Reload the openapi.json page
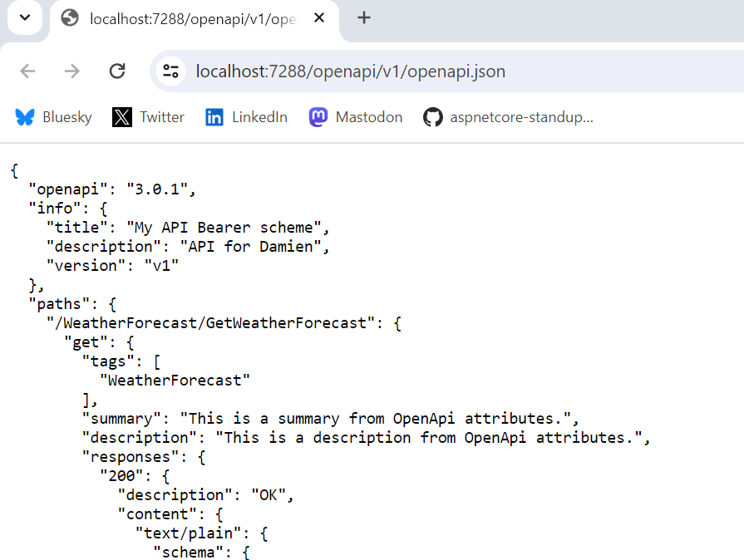This screenshot has height=560, width=744. 117,71
